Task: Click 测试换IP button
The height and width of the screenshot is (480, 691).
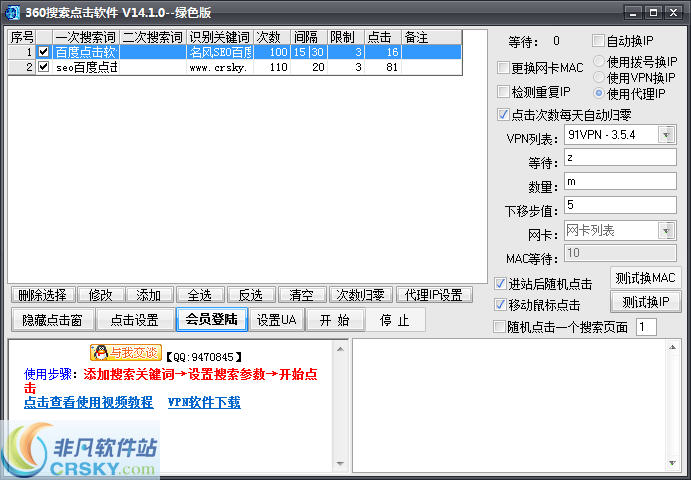Action: [645, 302]
